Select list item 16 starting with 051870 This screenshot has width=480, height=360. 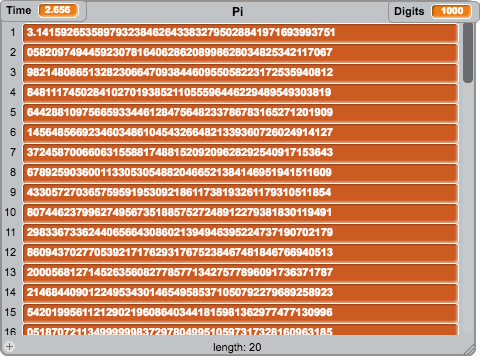click(x=241, y=330)
